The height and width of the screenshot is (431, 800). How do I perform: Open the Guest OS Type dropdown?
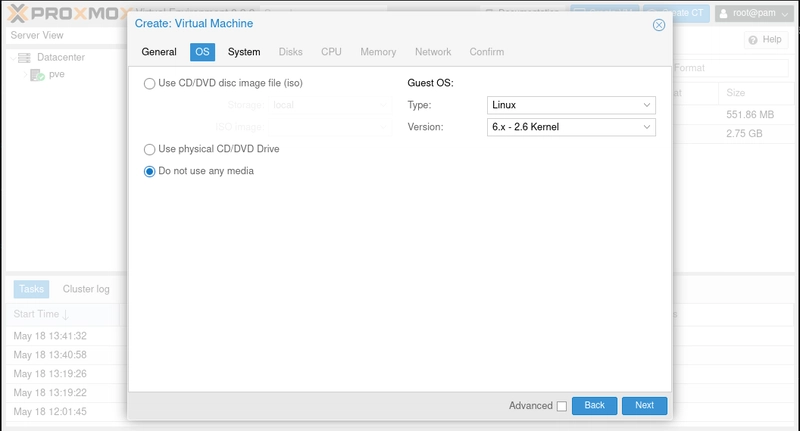tap(646, 105)
